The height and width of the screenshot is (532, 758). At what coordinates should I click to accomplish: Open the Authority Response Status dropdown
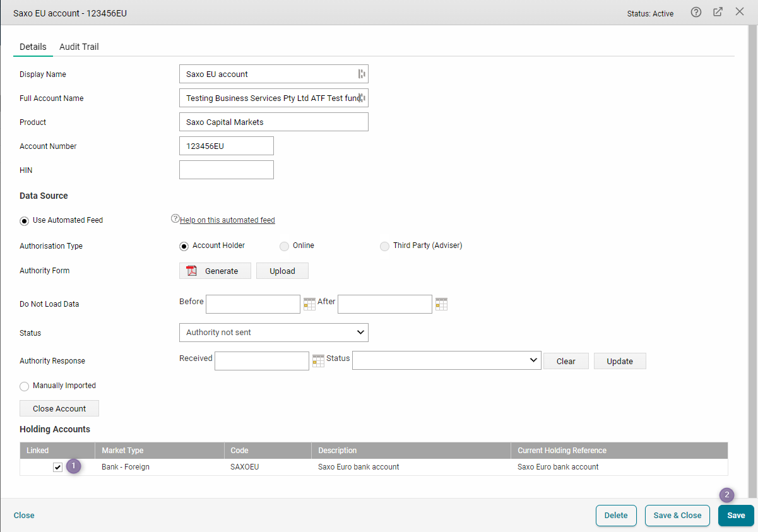(x=447, y=360)
